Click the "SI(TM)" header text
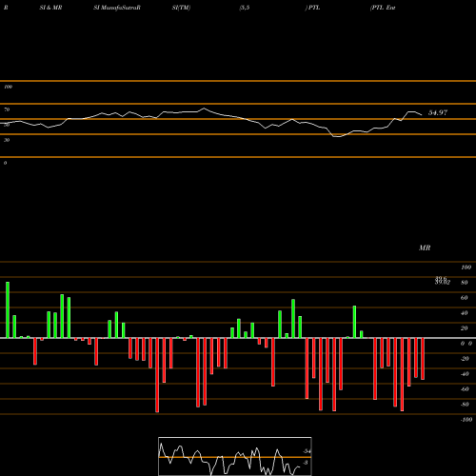 181,8
